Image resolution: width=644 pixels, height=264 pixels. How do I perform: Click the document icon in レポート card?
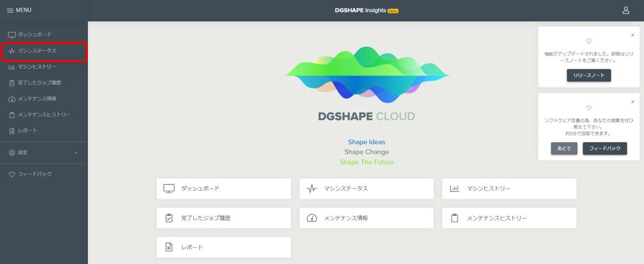pyautogui.click(x=168, y=247)
